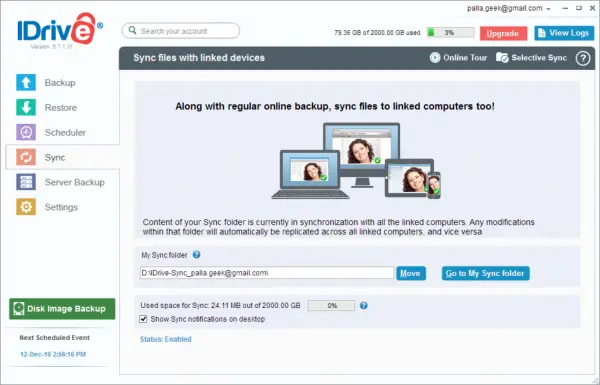Maximize the IDrive window
This screenshot has width=600, height=385.
click(x=579, y=8)
